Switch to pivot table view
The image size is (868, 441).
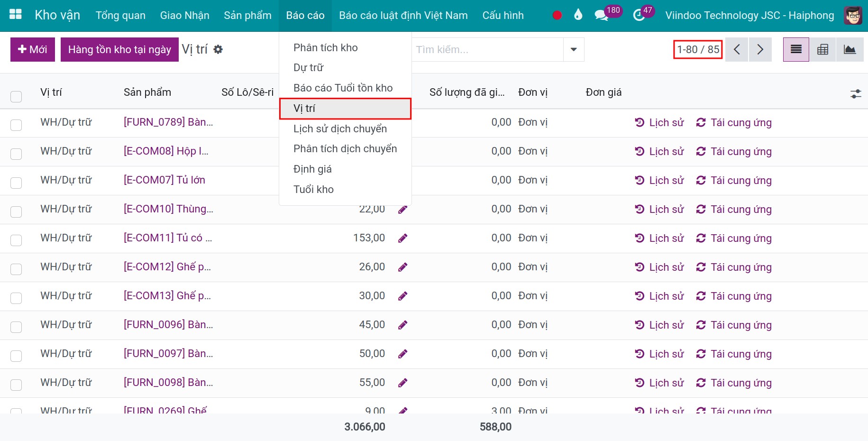click(822, 49)
